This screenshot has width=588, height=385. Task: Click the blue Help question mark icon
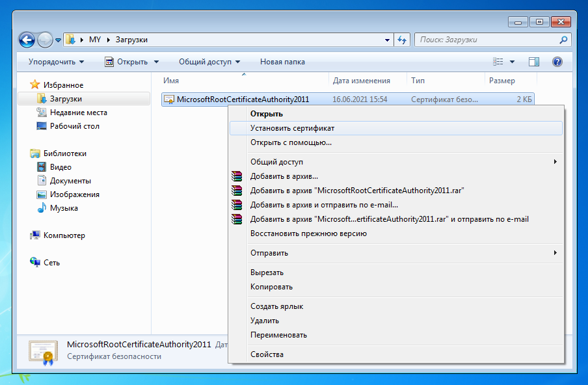[557, 62]
